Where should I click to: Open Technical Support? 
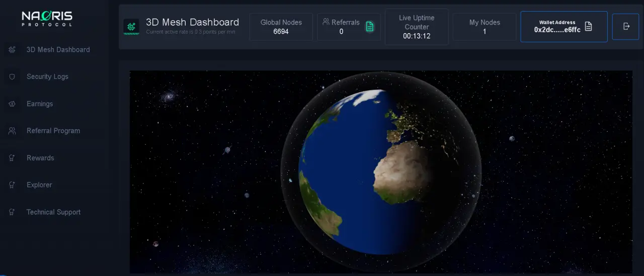tap(53, 212)
